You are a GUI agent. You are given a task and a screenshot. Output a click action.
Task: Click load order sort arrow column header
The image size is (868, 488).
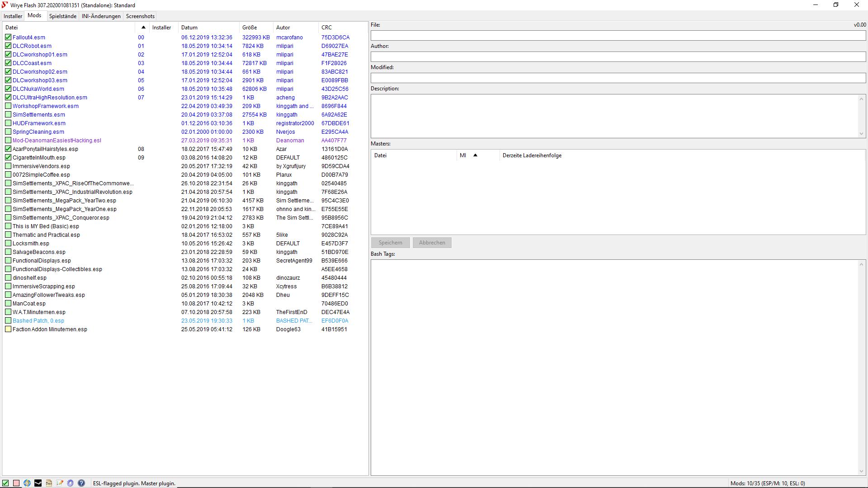pos(143,28)
